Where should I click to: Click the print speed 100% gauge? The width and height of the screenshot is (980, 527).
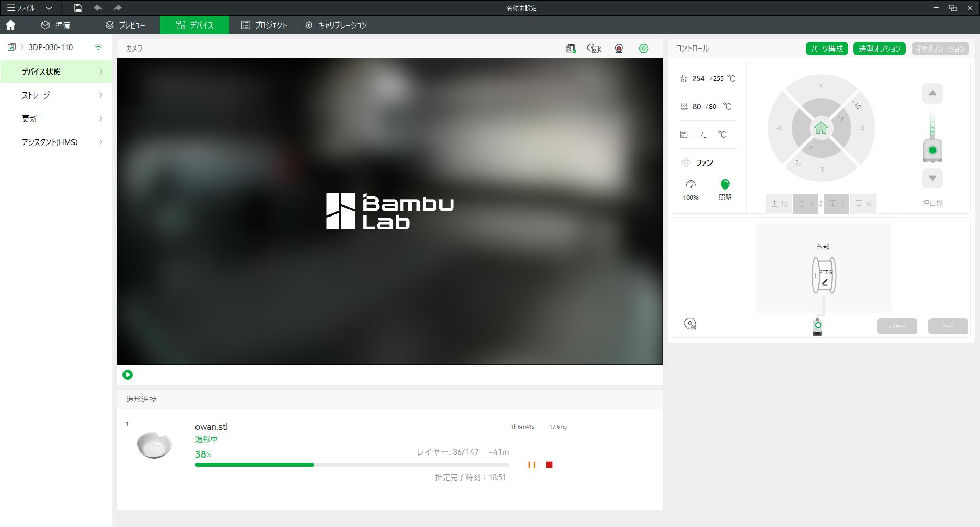point(691,189)
